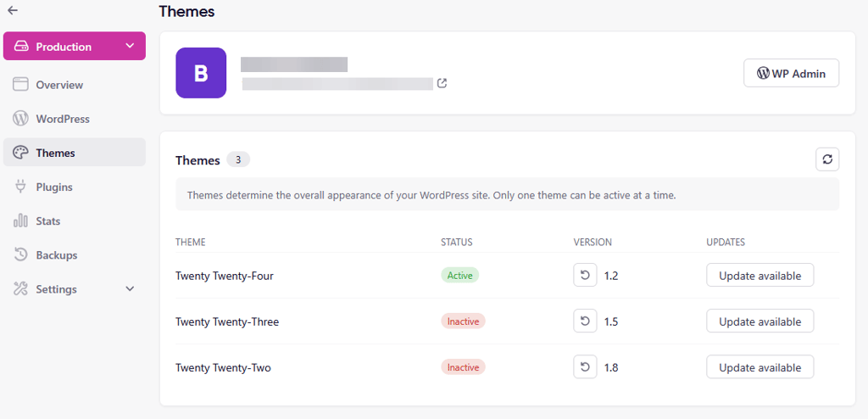
Task: Select the Twenty Twenty-Two theme name
Action: (x=223, y=367)
